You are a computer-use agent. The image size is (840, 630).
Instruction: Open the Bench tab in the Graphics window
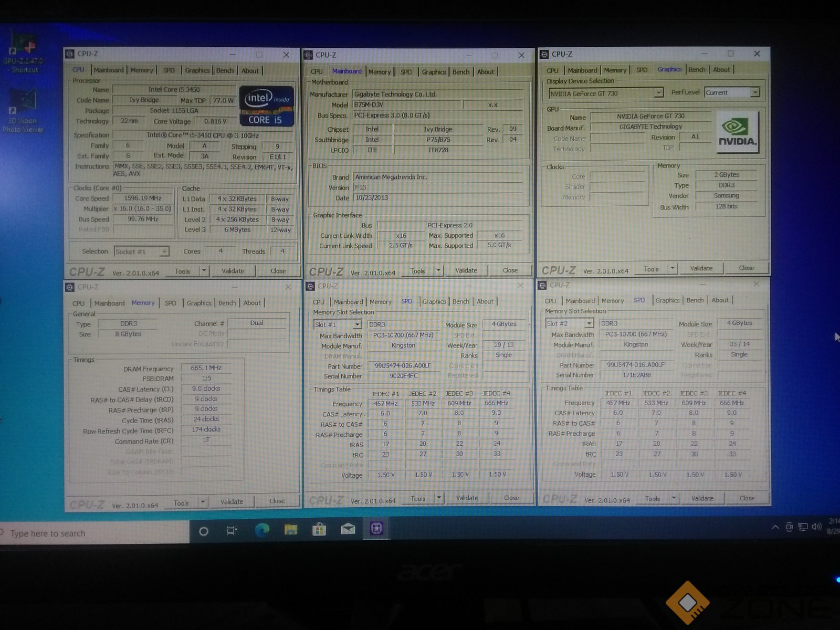tap(697, 69)
